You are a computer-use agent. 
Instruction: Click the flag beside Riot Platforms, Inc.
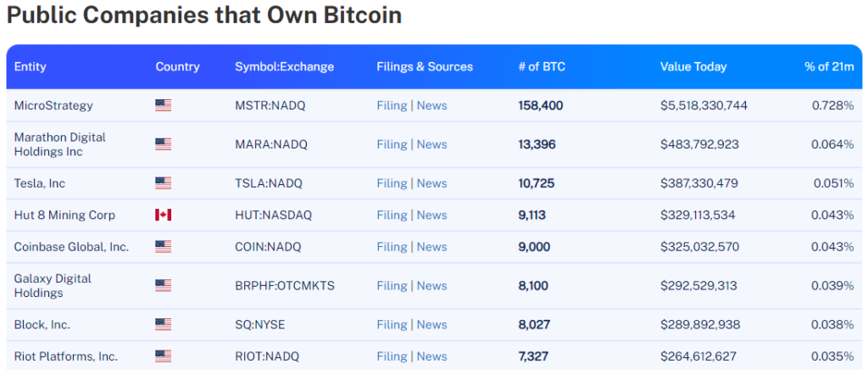click(163, 356)
